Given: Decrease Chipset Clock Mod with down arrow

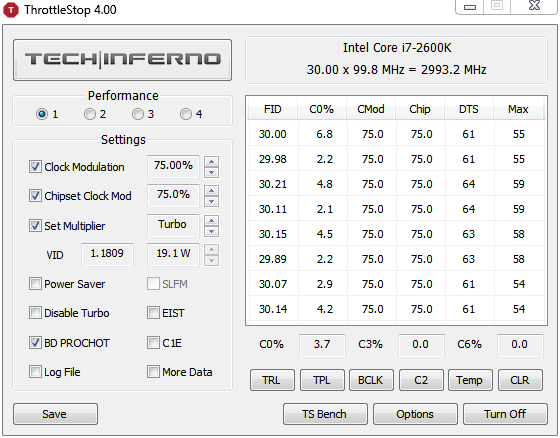Looking at the screenshot, I should click(211, 201).
